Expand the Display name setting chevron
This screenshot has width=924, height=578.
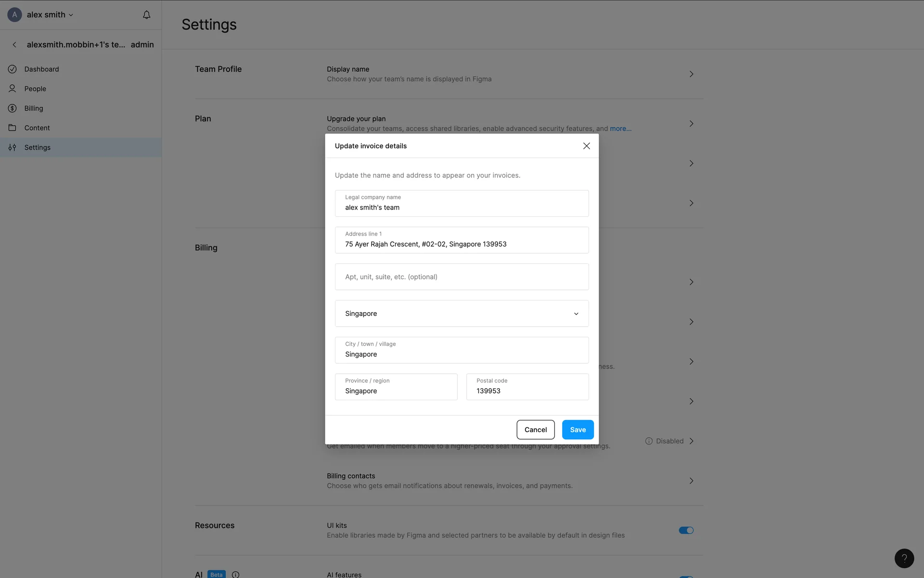point(691,74)
